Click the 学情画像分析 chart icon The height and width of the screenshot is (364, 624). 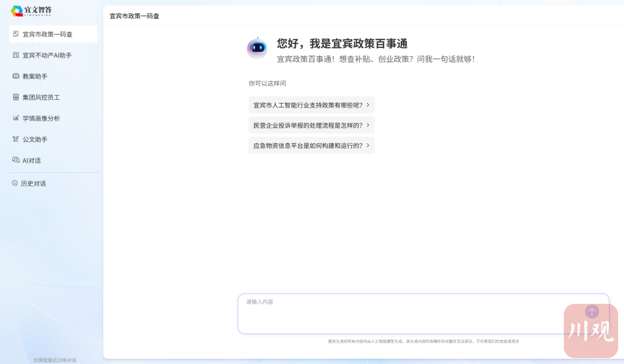pyautogui.click(x=16, y=118)
